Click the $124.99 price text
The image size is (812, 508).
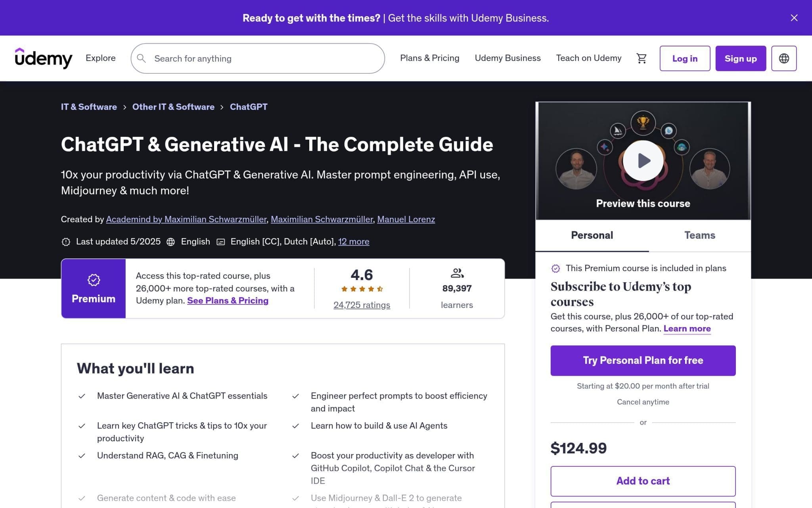[578, 448]
